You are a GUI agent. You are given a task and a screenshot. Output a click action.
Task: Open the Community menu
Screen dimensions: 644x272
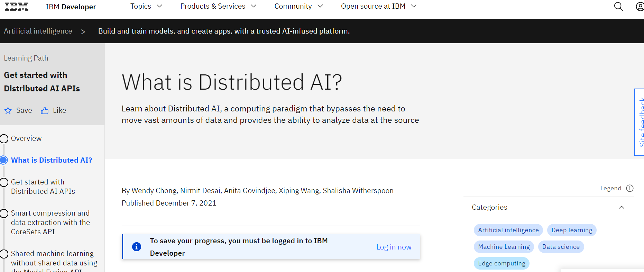pyautogui.click(x=298, y=6)
